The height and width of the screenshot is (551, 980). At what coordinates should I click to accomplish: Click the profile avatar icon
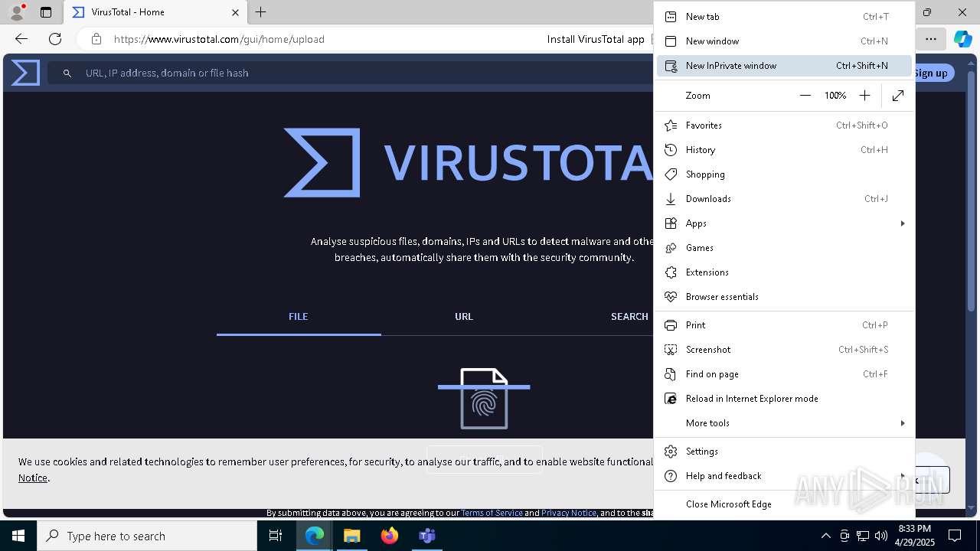click(17, 12)
